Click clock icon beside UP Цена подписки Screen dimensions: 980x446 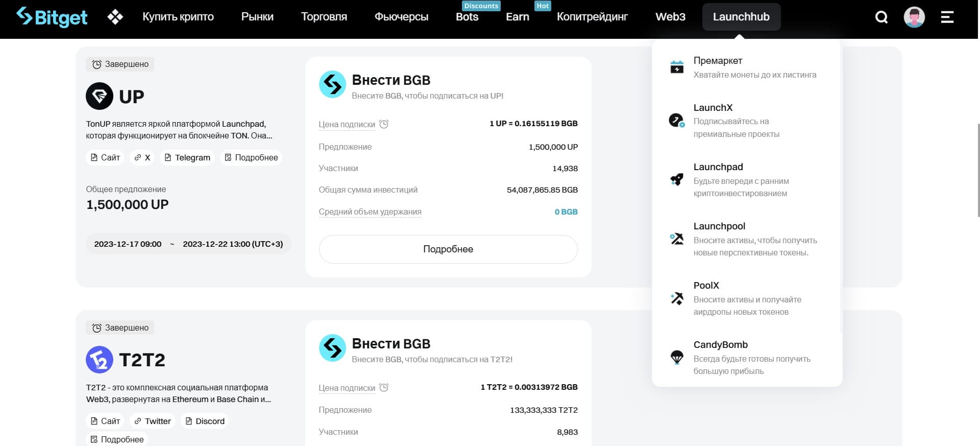coord(384,124)
